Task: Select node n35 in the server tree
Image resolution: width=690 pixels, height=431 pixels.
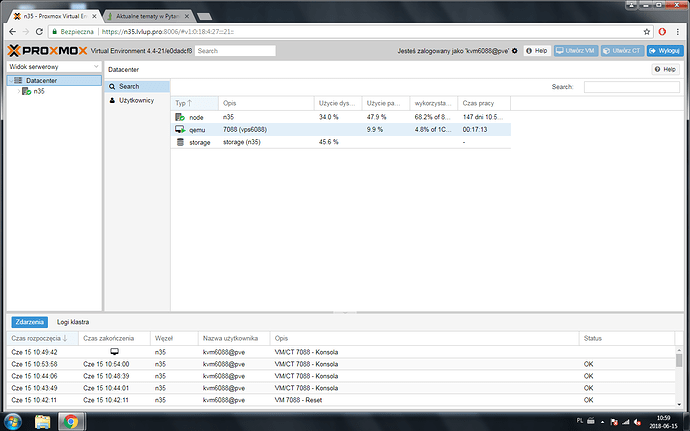Action: (38, 91)
